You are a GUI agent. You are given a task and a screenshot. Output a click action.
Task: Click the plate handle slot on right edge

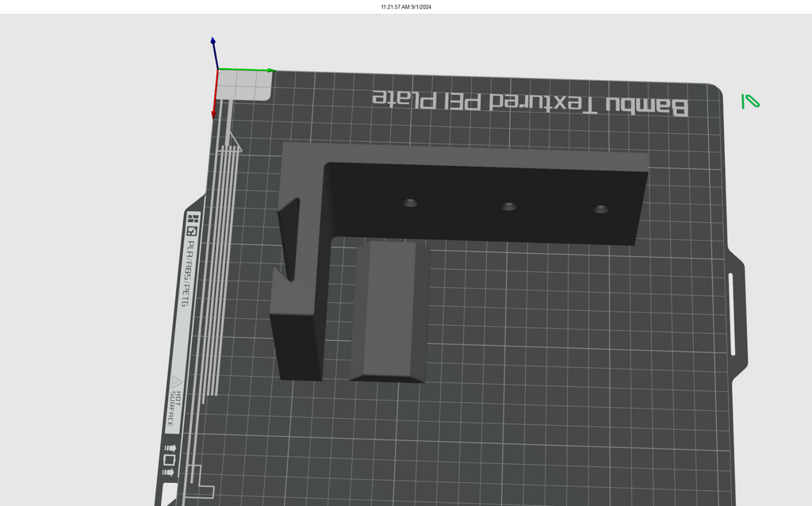pos(732,314)
